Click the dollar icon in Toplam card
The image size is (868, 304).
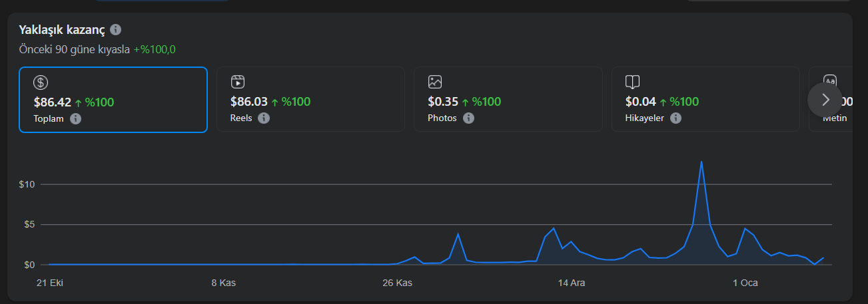(x=41, y=82)
